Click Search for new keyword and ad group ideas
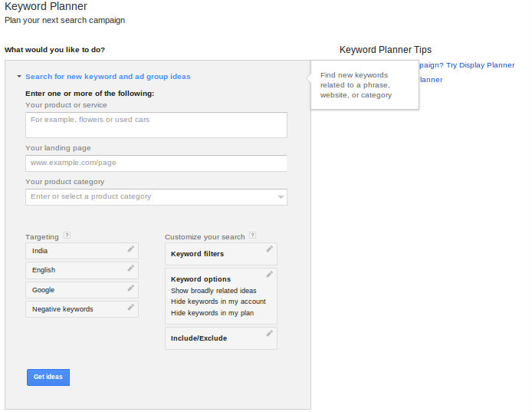Screen dimensions: 532x412 coord(107,77)
